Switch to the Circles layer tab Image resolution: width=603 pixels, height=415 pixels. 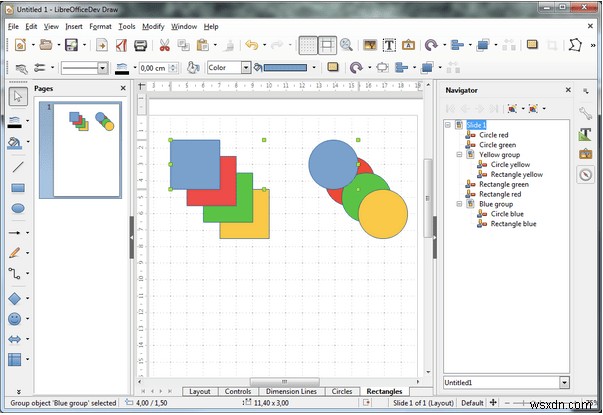click(342, 392)
